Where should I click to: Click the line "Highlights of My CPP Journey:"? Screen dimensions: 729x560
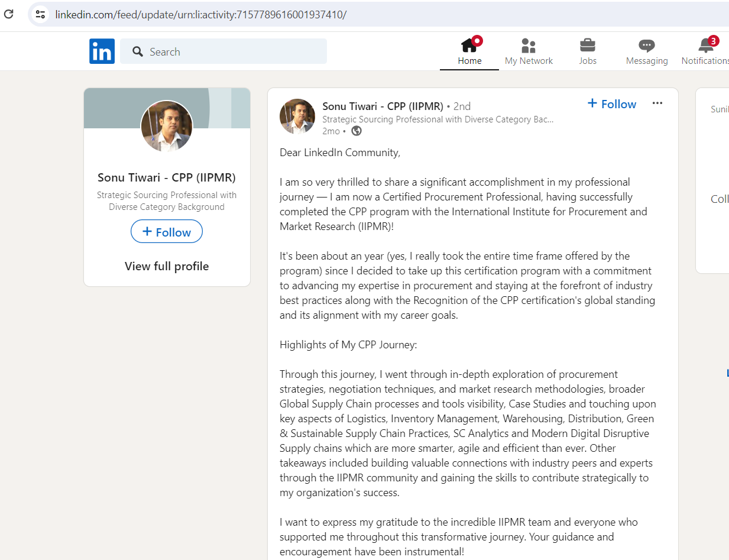(348, 345)
